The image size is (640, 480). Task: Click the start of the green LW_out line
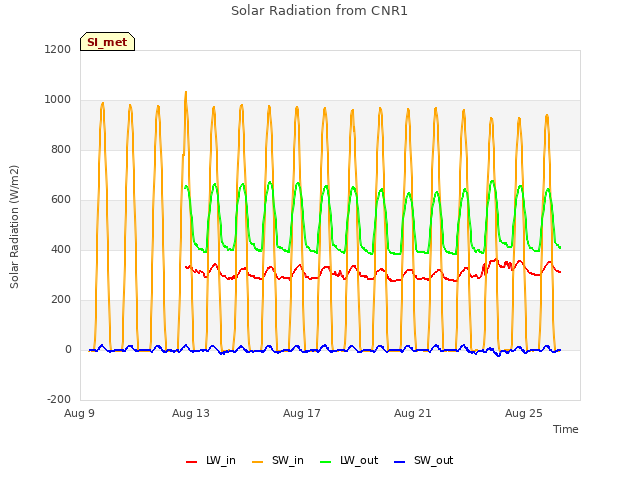pyautogui.click(x=185, y=187)
